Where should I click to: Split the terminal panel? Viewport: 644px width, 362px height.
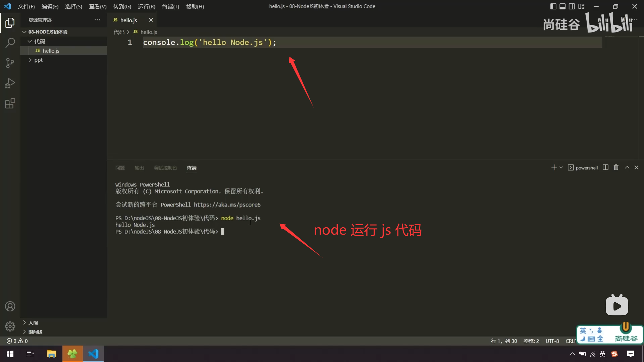pos(605,167)
